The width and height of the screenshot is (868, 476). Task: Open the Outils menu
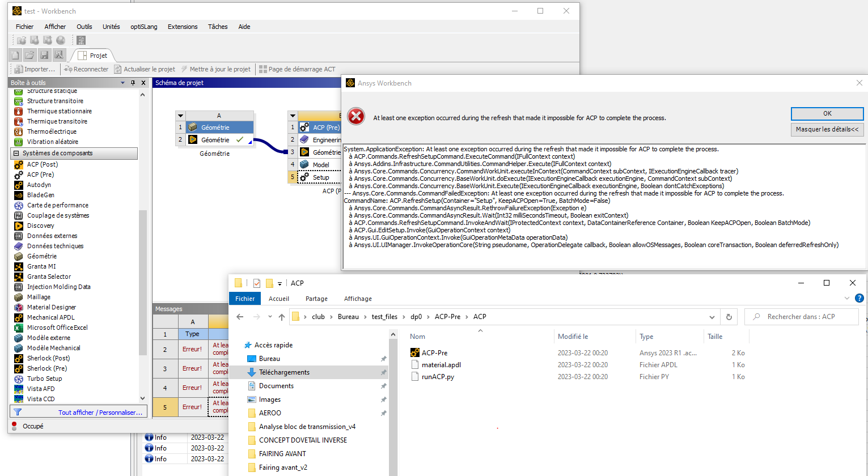[84, 27]
